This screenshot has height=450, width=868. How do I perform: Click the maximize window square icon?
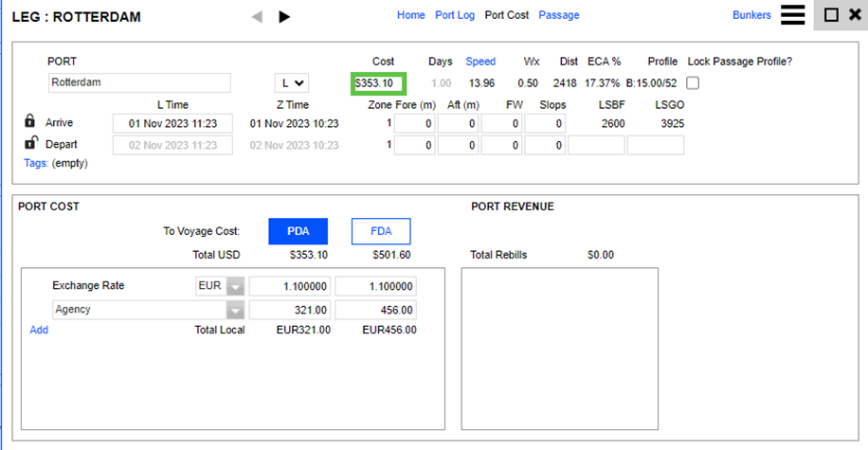[x=831, y=15]
